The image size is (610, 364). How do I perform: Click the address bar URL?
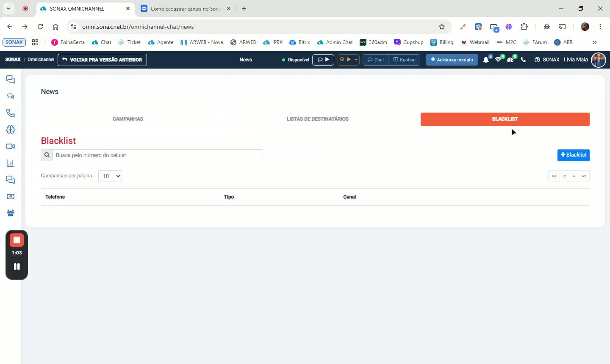138,27
